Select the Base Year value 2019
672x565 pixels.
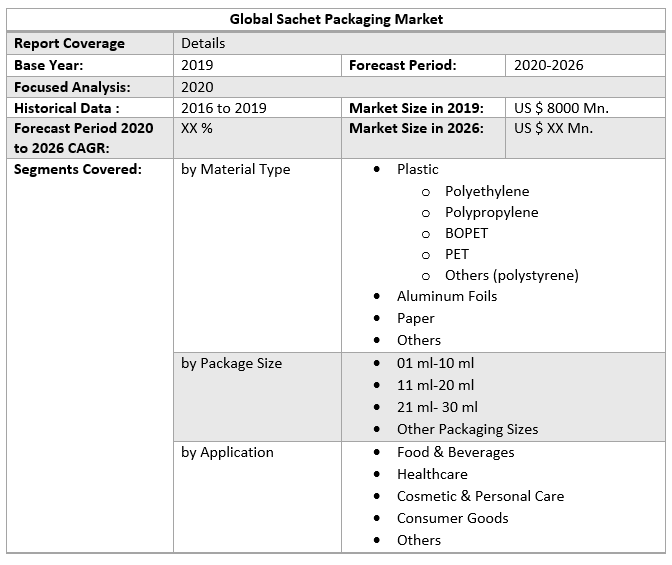click(197, 65)
